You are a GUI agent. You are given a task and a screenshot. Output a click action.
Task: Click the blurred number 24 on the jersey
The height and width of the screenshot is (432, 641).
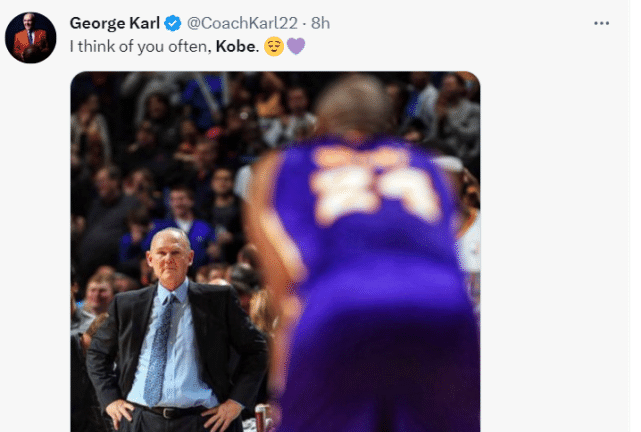point(372,194)
